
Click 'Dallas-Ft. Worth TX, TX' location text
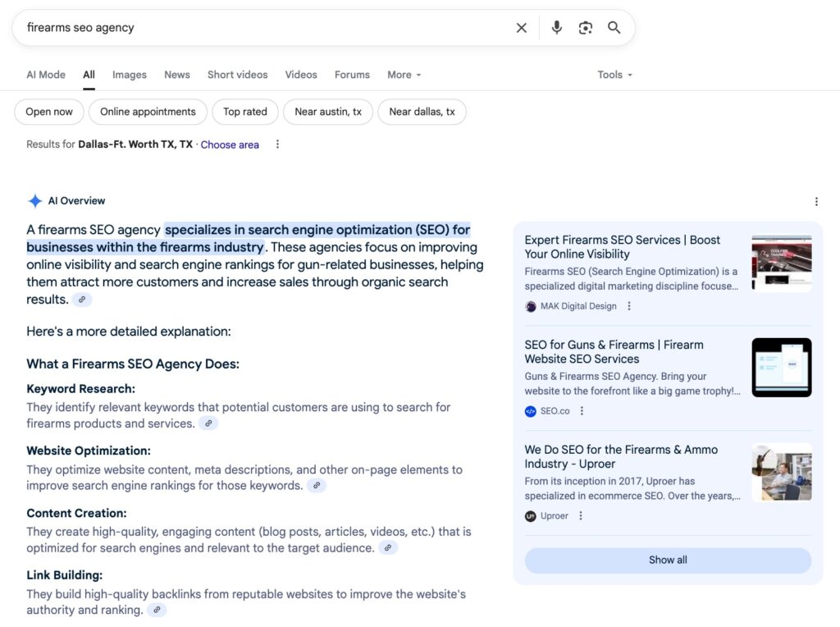tap(135, 144)
